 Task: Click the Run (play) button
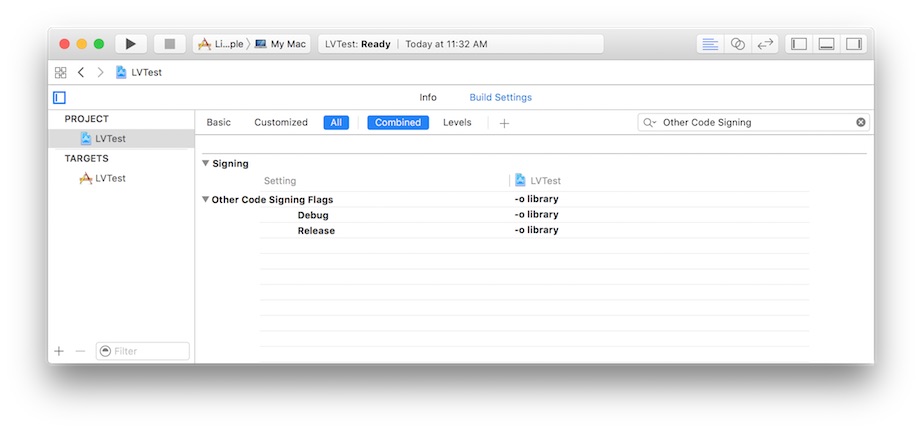(x=130, y=44)
